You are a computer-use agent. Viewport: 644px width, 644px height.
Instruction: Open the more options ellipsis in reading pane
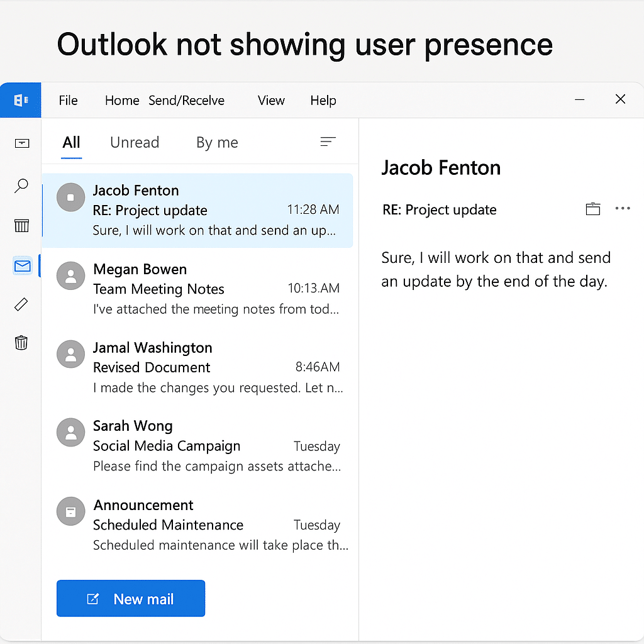(x=623, y=208)
